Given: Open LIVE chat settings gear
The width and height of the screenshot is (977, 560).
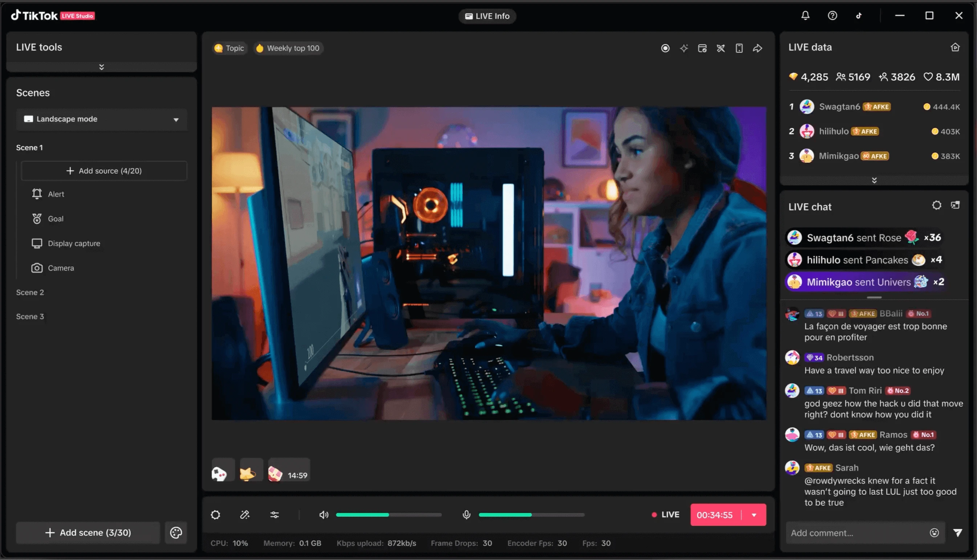Looking at the screenshot, I should (937, 205).
